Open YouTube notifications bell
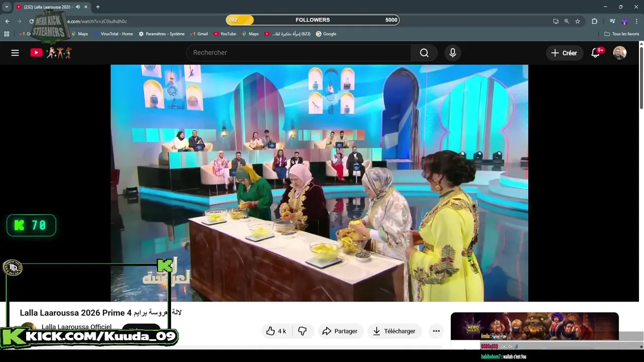The width and height of the screenshot is (644, 362). [x=596, y=53]
